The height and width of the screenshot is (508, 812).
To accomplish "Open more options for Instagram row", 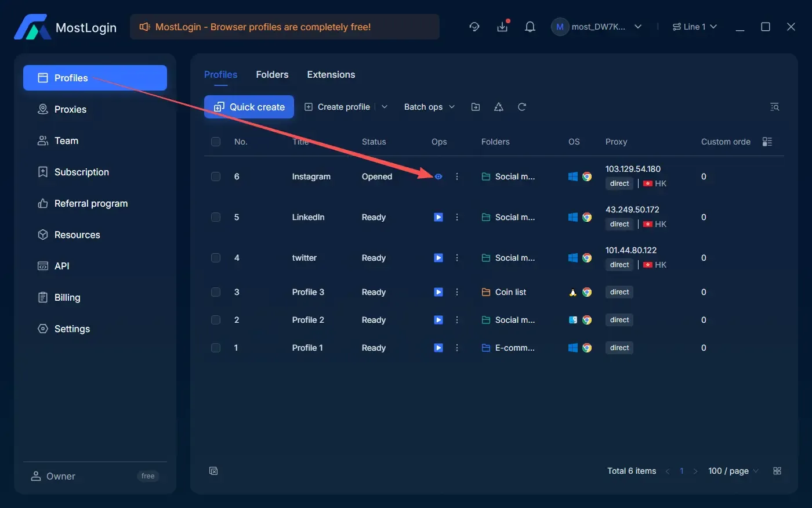I will 457,176.
